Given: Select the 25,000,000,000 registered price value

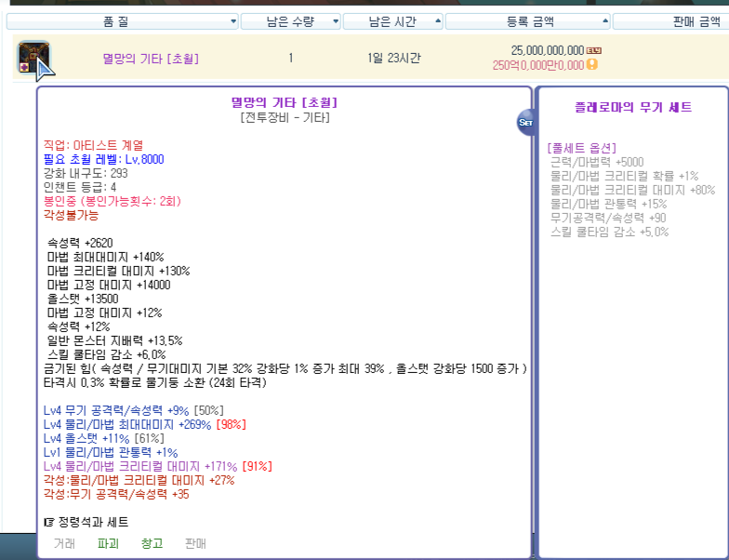Looking at the screenshot, I should pyautogui.click(x=547, y=50).
